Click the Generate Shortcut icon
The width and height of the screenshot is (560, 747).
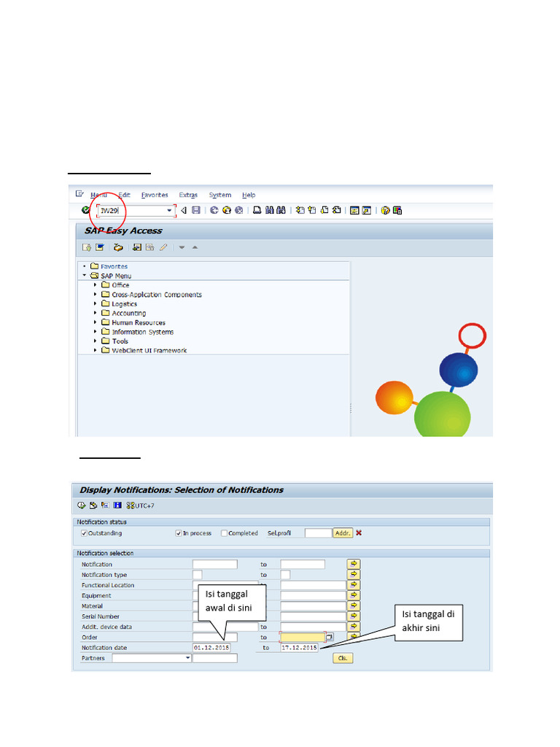coord(367,210)
